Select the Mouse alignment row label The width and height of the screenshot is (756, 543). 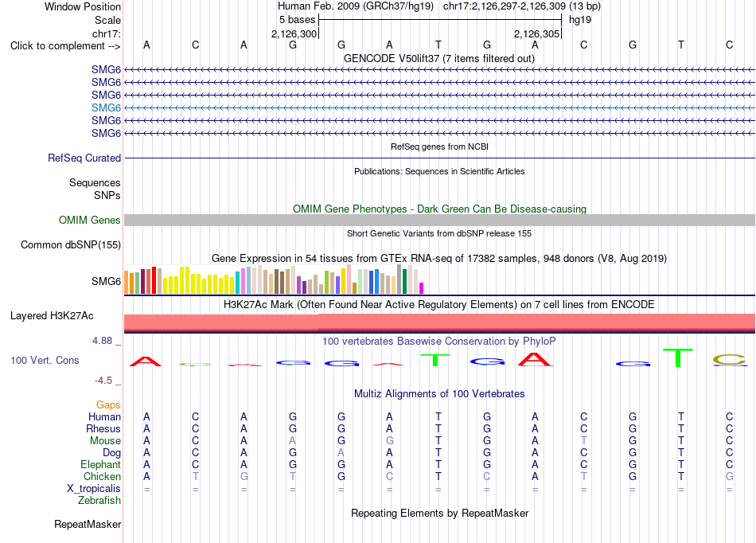105,441
